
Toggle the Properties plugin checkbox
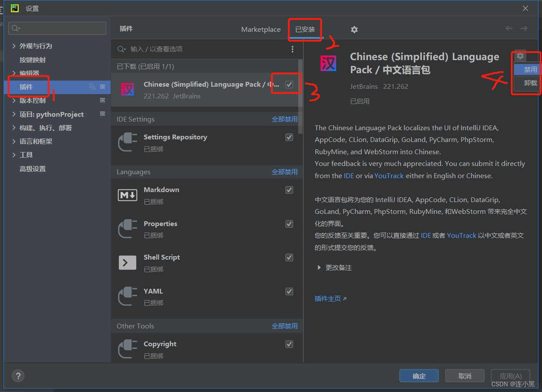point(289,224)
